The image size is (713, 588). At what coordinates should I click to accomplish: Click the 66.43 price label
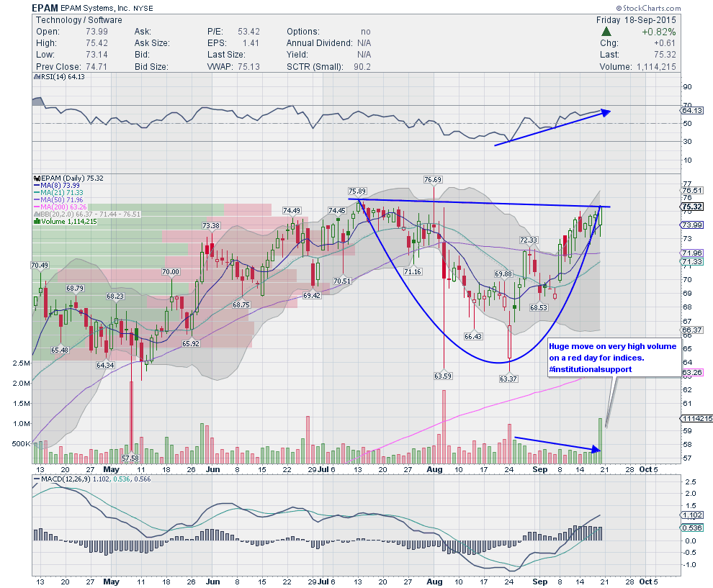coord(473,336)
